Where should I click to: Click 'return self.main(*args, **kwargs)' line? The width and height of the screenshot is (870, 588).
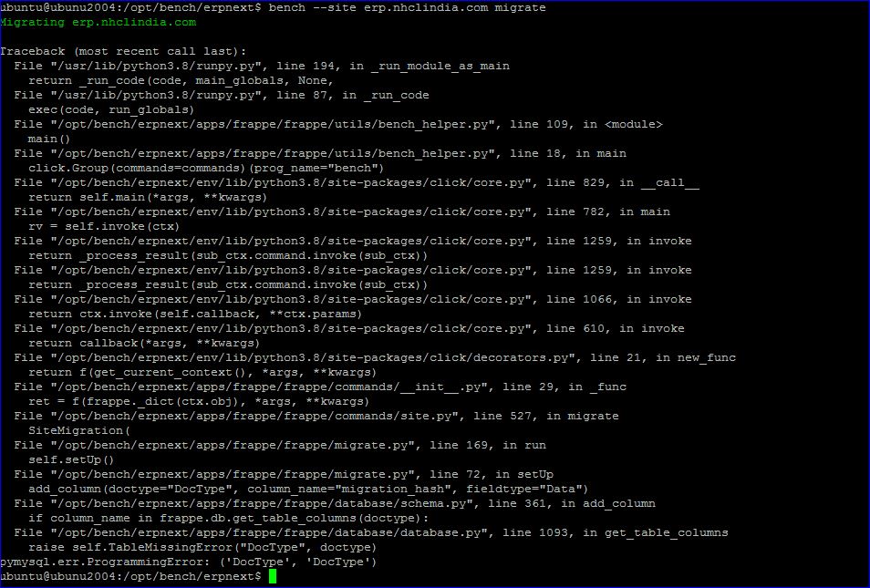[148, 197]
